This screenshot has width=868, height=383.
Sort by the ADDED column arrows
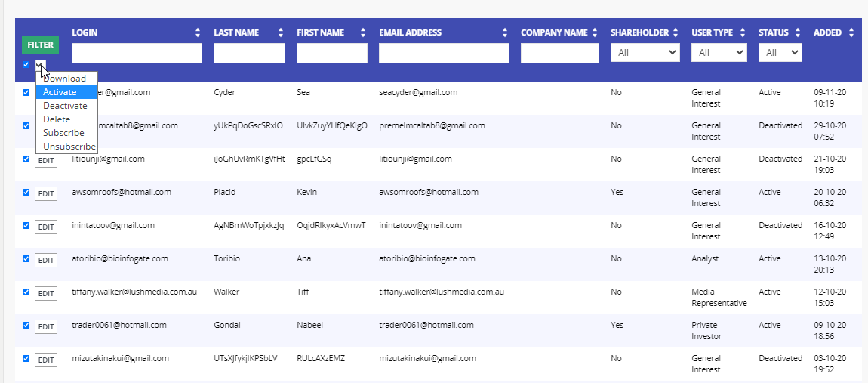click(851, 32)
